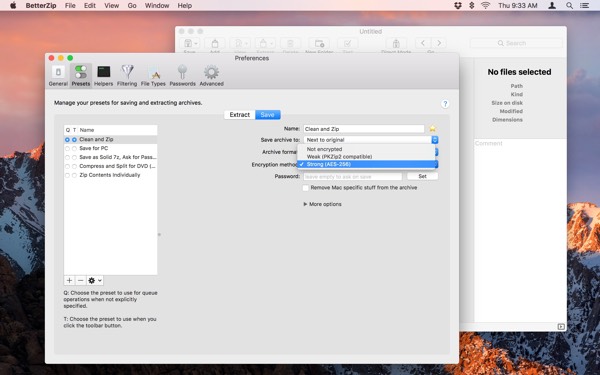Add a new preset with plus button
The width and height of the screenshot is (600, 375).
pos(69,280)
